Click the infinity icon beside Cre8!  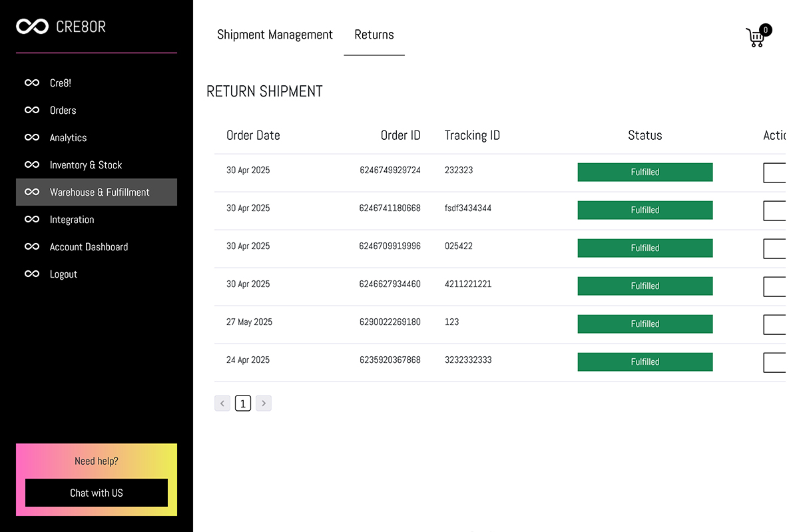point(32,83)
